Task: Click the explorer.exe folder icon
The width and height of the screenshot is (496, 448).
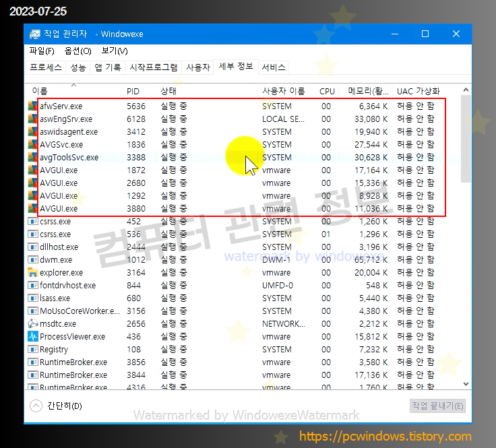Action: coord(33,272)
